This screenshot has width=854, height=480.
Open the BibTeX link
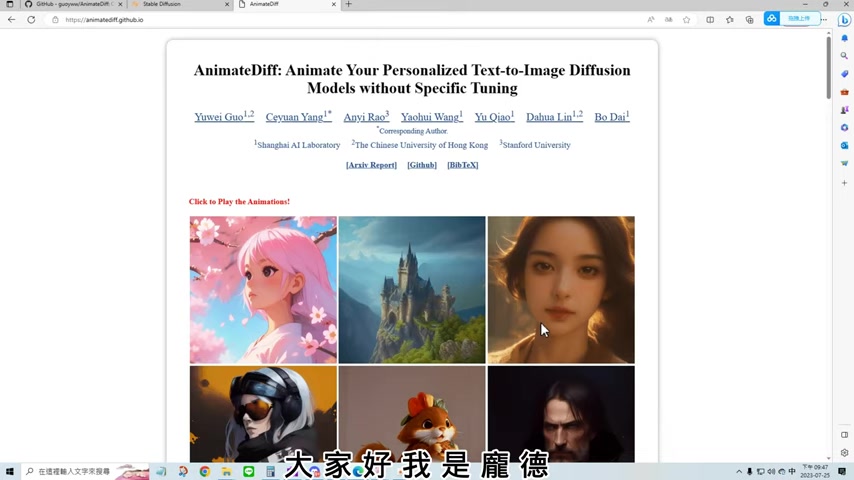462,165
